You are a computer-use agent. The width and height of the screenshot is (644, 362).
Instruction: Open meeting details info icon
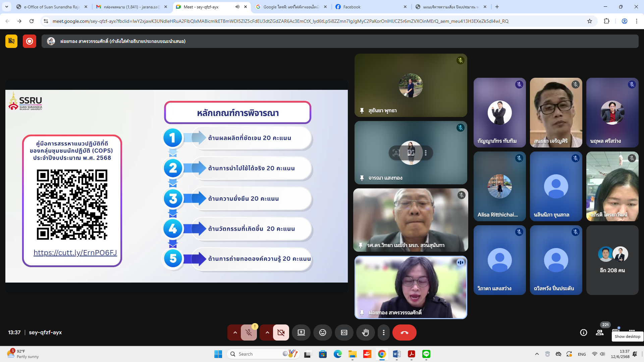(583, 333)
